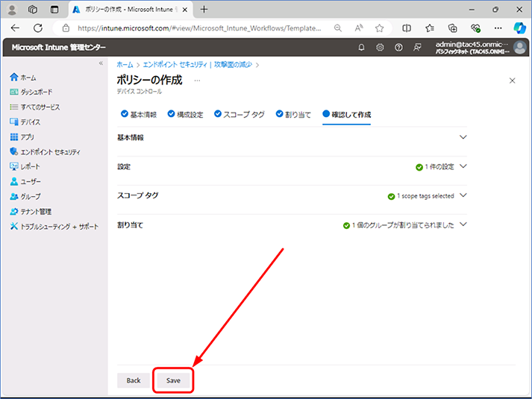532x399 pixels.
Task: Click the ホーム breadcrumb link
Action: (x=125, y=65)
